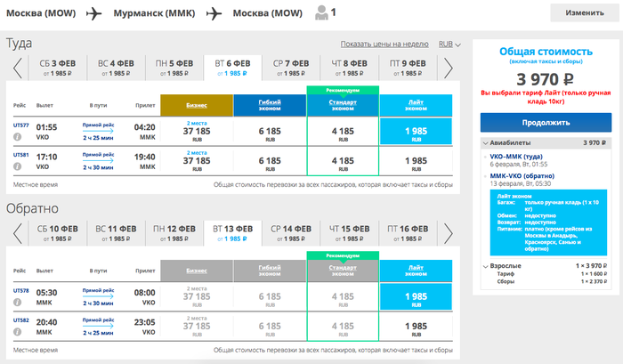Click the Изменить search button

tap(584, 13)
